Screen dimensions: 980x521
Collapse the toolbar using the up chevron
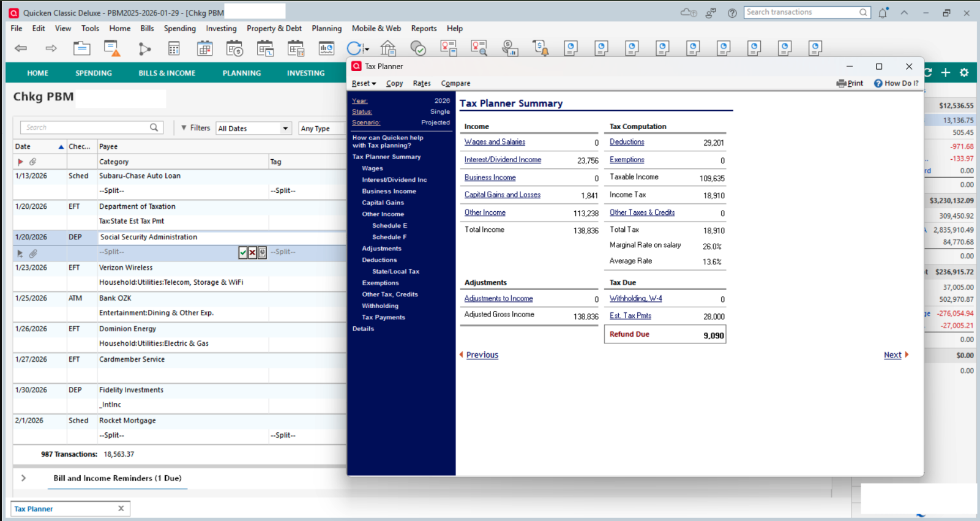coord(904,13)
